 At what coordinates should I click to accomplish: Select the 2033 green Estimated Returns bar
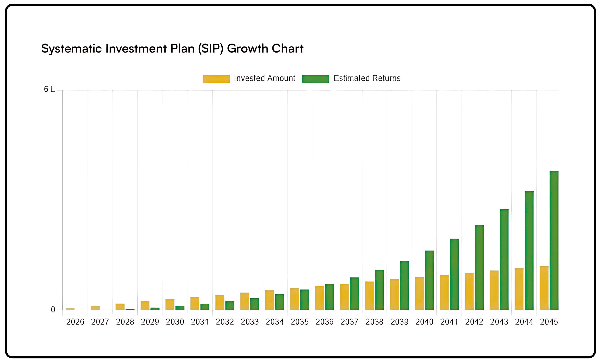point(255,304)
